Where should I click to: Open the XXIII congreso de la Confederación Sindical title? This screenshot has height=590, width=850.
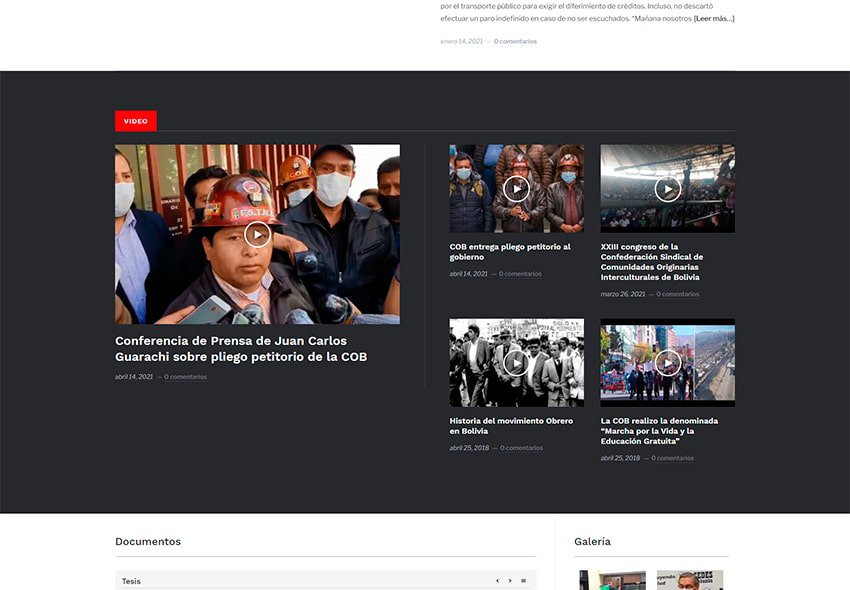[x=652, y=262]
